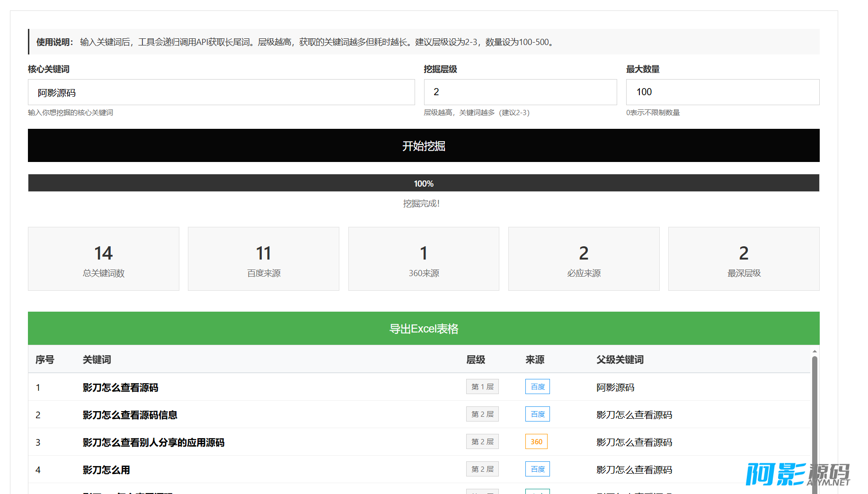The width and height of the screenshot is (868, 494).
Task: Select the 必应来源 stat card
Action: (x=584, y=259)
